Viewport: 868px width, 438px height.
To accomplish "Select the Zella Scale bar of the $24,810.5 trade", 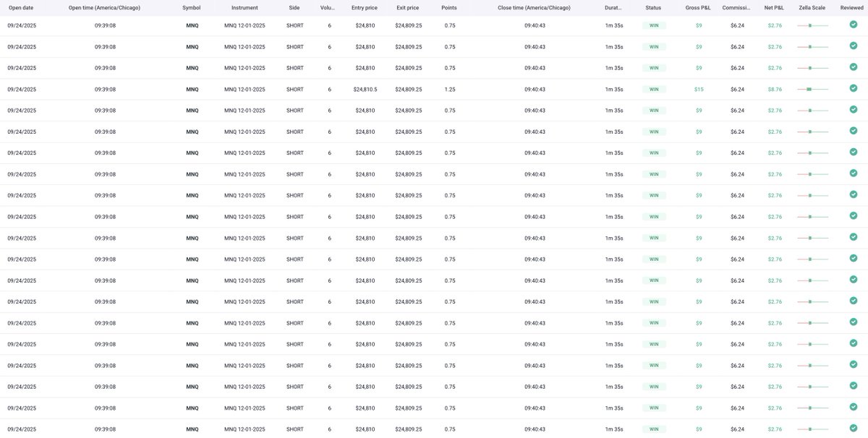I will 812,89.
